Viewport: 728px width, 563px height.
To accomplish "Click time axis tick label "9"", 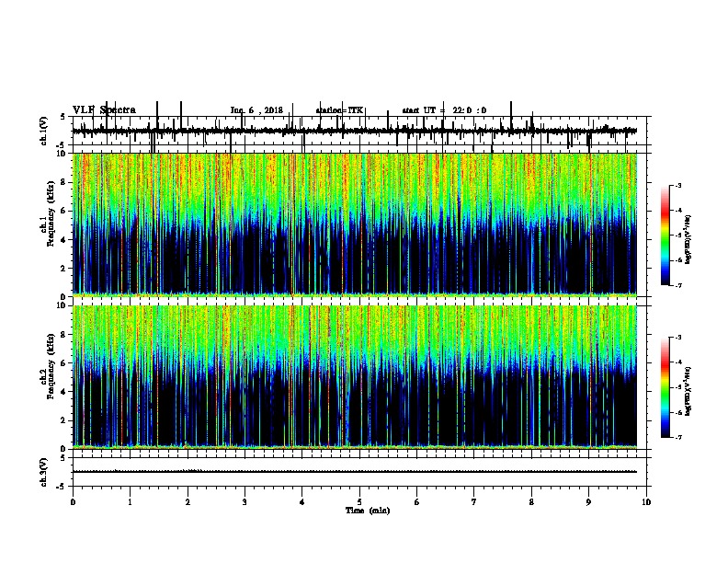I will (x=588, y=502).
